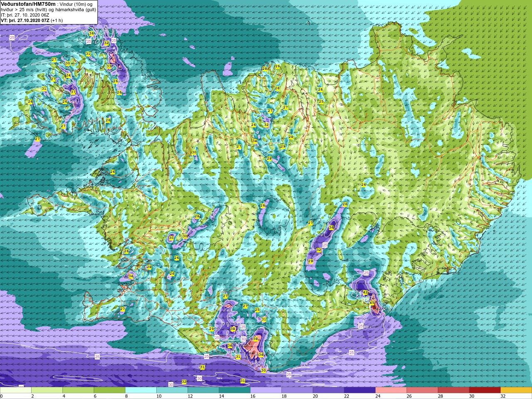Image resolution: width=532 pixels, height=399 pixels.
Task: Click the yellow "45" maximum gust label
Action: click(x=372, y=303)
